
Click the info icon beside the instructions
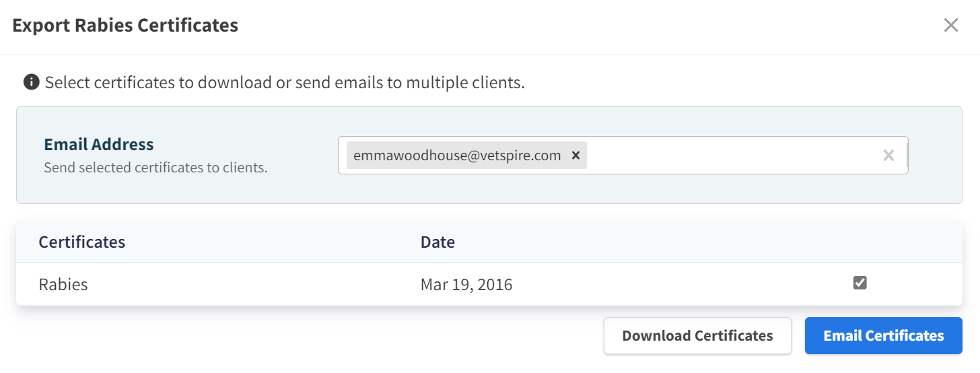pyautogui.click(x=31, y=83)
